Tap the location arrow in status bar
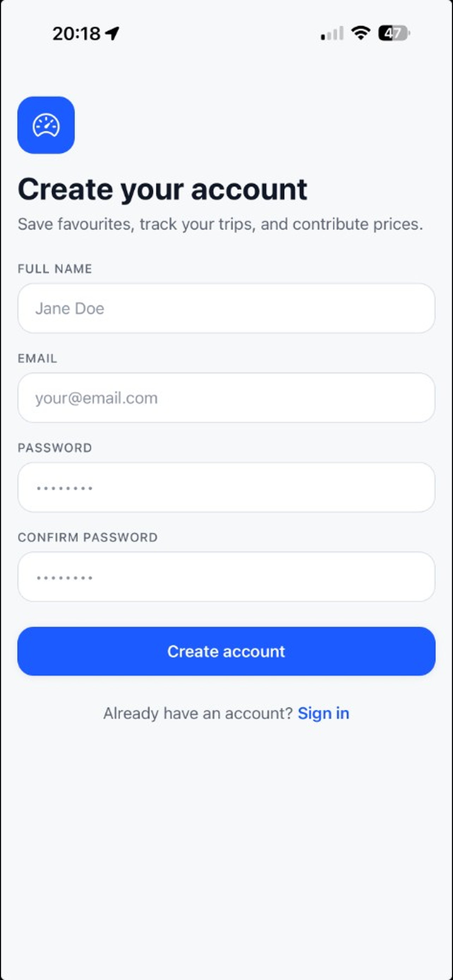The width and height of the screenshot is (453, 980). pyautogui.click(x=112, y=34)
